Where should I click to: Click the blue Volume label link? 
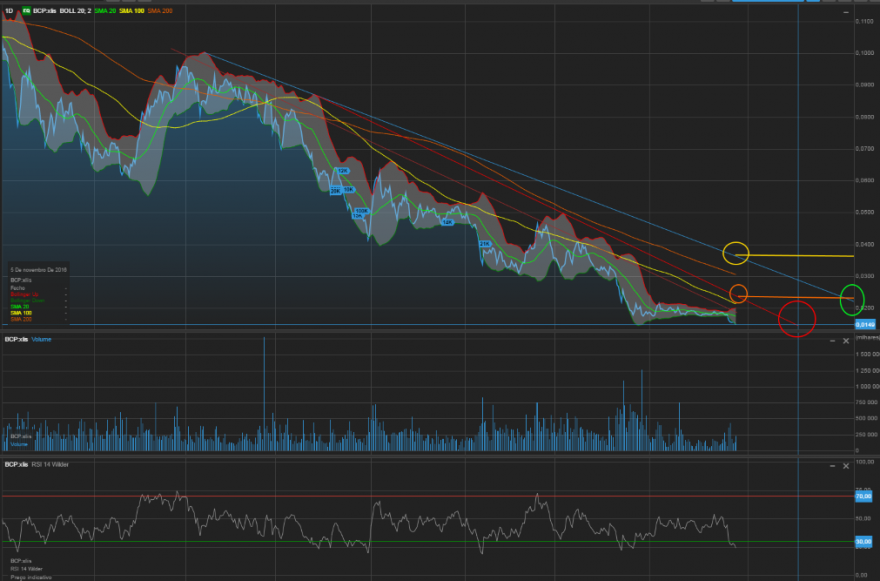coord(42,339)
